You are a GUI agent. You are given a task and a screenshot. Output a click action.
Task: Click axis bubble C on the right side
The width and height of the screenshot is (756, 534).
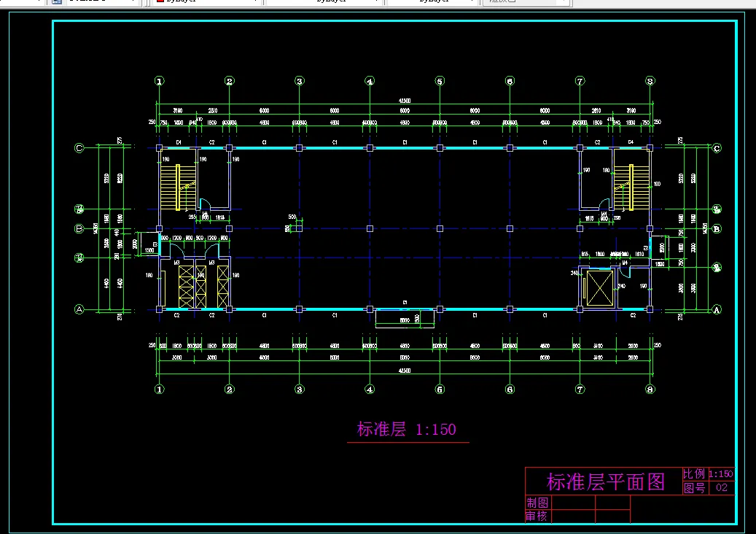717,148
